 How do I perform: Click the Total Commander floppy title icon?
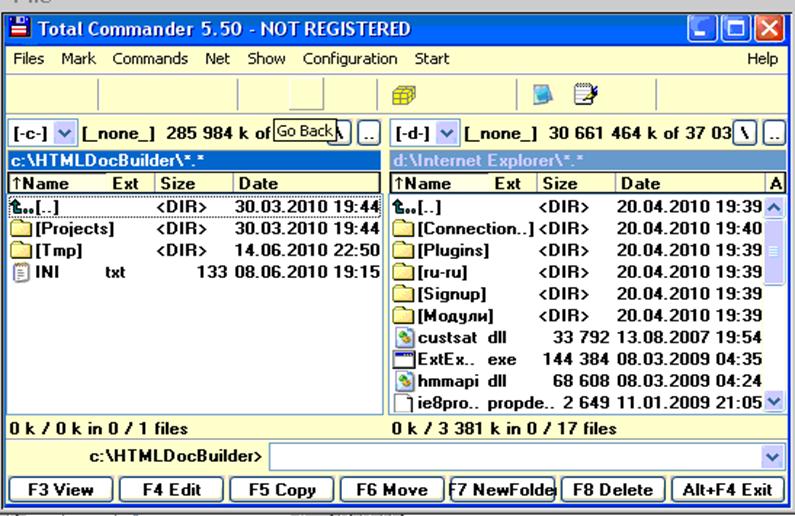pos(20,28)
